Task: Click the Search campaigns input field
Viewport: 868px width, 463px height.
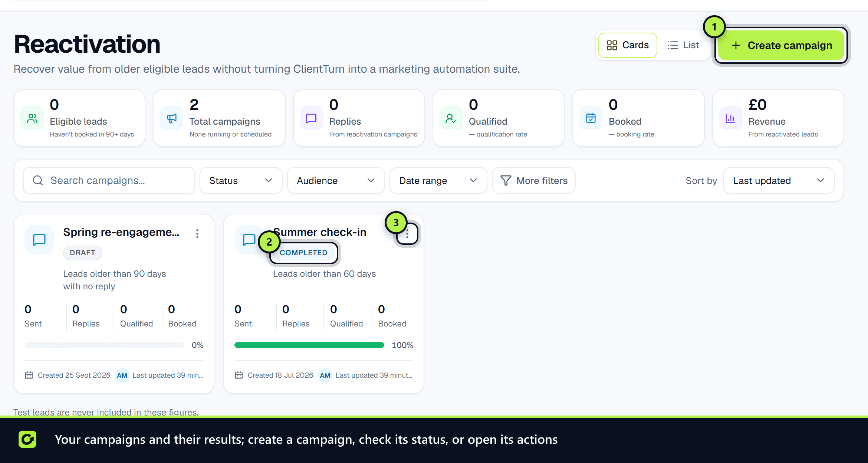Action: [109, 180]
